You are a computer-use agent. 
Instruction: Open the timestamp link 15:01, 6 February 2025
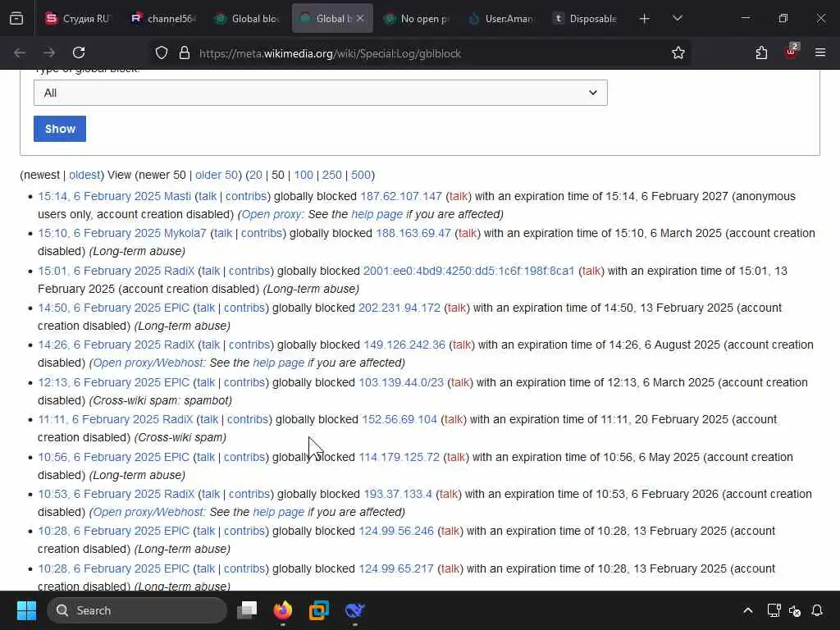pyautogui.click(x=99, y=271)
